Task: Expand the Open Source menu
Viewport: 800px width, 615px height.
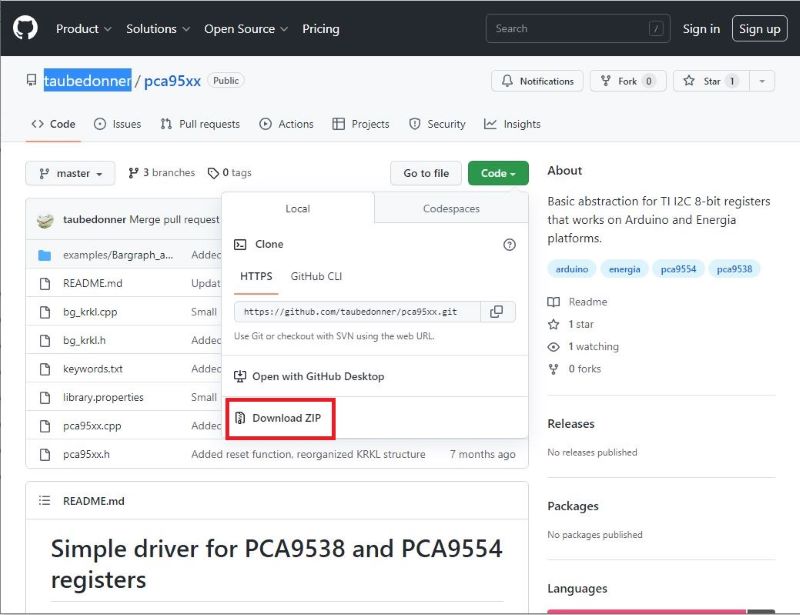Action: [246, 29]
